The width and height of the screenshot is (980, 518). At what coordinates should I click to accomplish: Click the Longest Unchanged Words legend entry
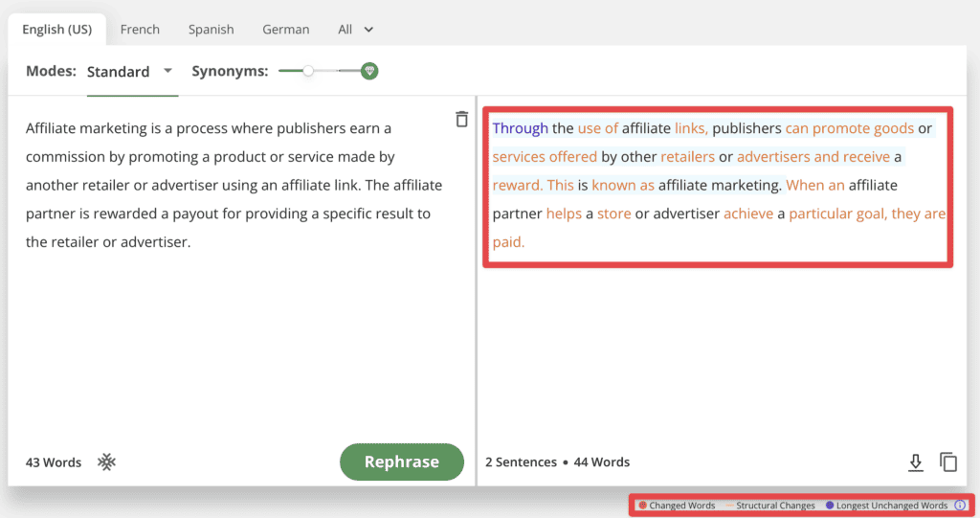(886, 505)
